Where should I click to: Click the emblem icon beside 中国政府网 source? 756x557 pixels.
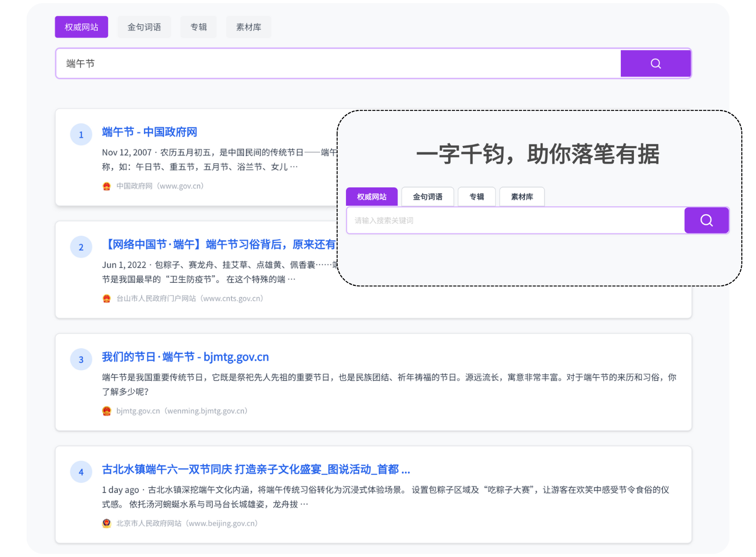107,186
